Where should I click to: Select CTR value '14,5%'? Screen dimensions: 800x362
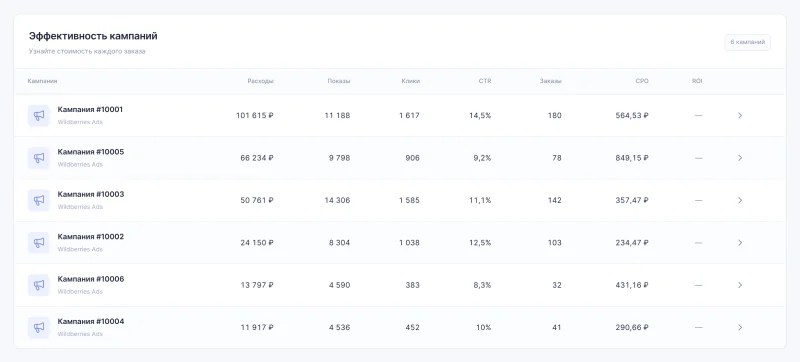point(480,116)
